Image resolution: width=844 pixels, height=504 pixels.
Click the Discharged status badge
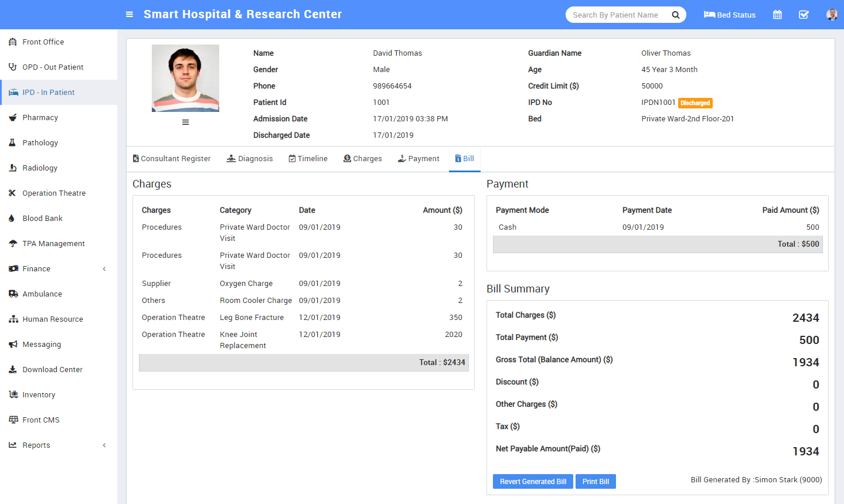pos(695,103)
